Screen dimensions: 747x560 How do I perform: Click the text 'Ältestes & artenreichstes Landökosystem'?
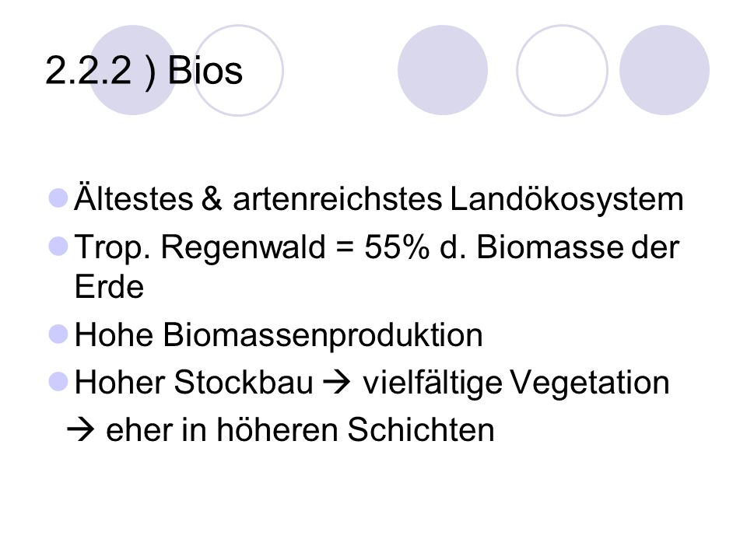(x=379, y=200)
